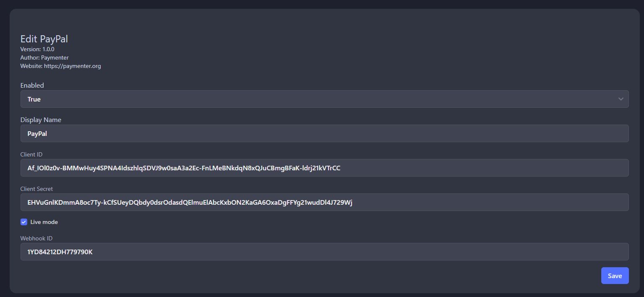Click the paymenter.org website text
The width and height of the screenshot is (644, 297).
click(72, 66)
